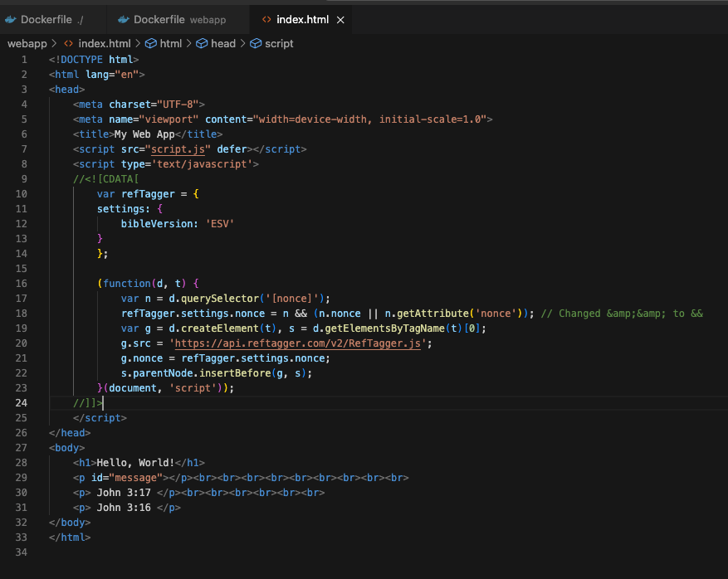Image resolution: width=728 pixels, height=579 pixels.
Task: Click line number 16 in the gutter
Action: point(20,284)
